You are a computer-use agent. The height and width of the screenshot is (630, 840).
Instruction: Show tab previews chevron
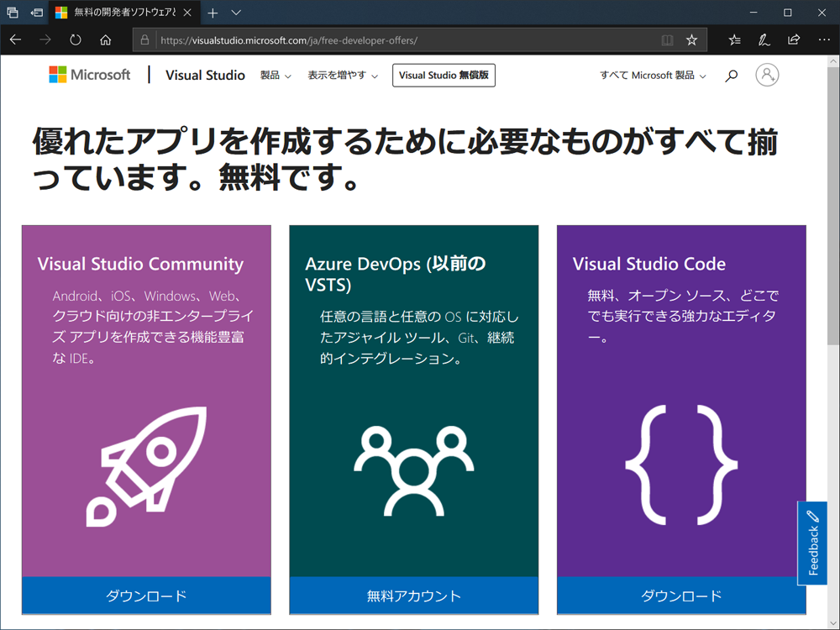coord(236,13)
